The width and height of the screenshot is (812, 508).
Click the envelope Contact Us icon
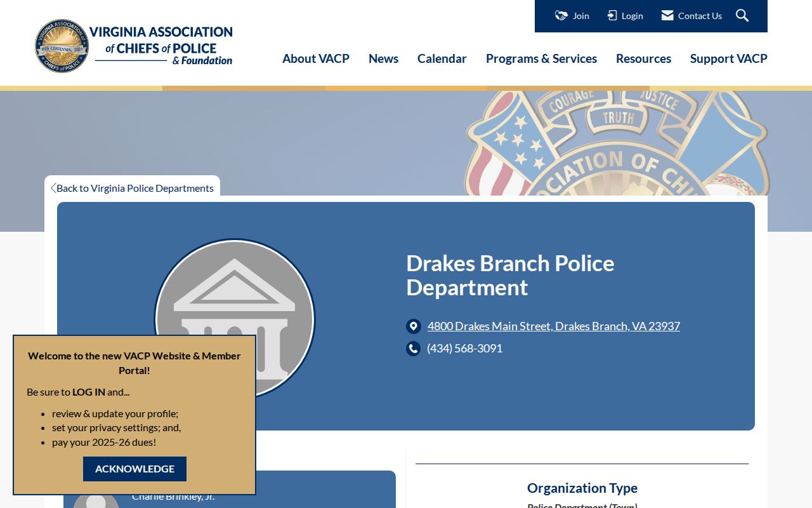pos(667,15)
